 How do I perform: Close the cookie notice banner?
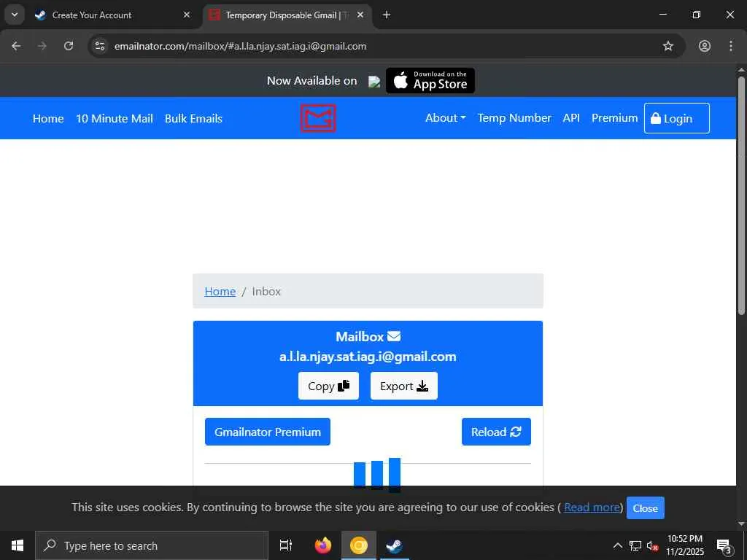[x=645, y=508]
